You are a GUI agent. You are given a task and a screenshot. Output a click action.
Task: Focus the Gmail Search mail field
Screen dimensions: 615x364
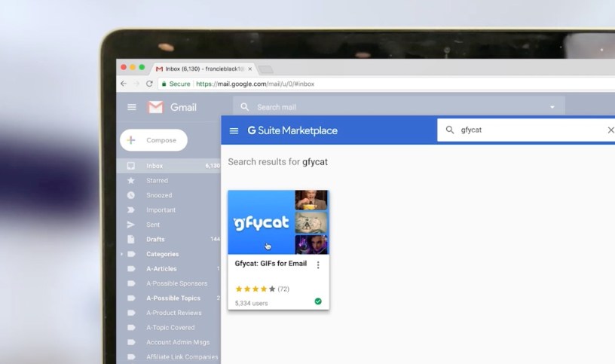coord(399,107)
